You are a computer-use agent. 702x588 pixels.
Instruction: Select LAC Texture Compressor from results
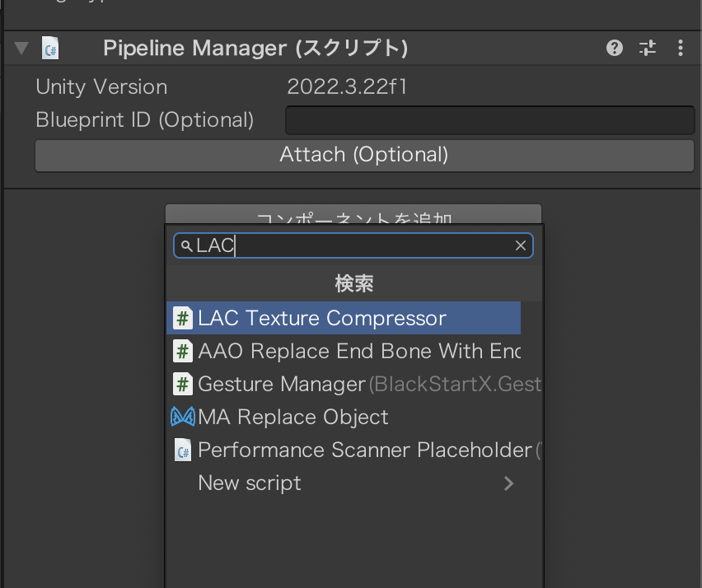coord(322,319)
